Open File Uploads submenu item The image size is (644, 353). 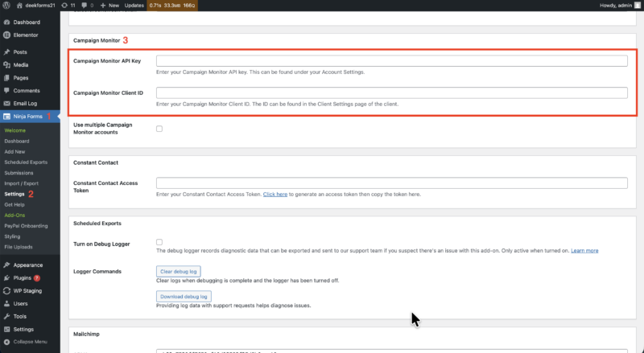tap(19, 247)
